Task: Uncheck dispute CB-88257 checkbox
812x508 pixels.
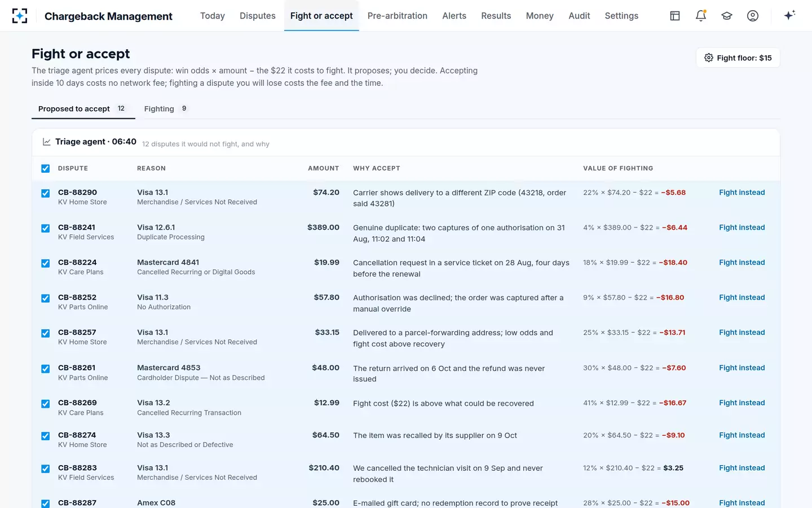Action: [46, 333]
